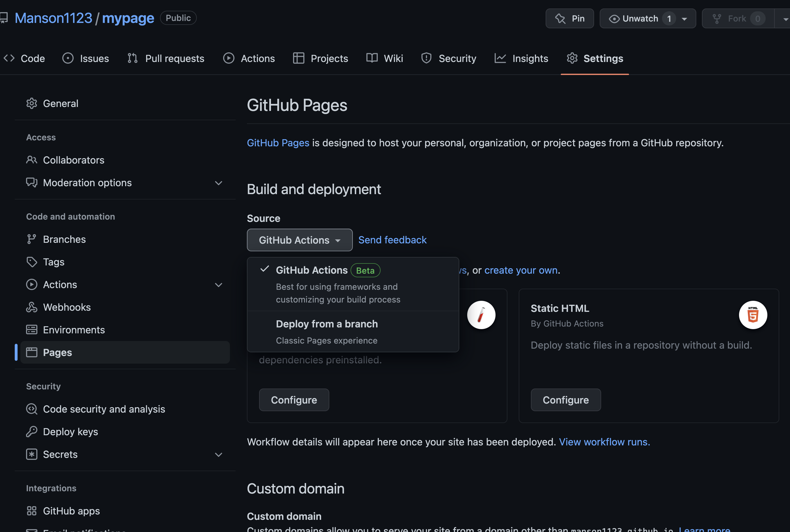Open the Manson1123 owner profile link
The image size is (790, 532).
click(x=54, y=18)
